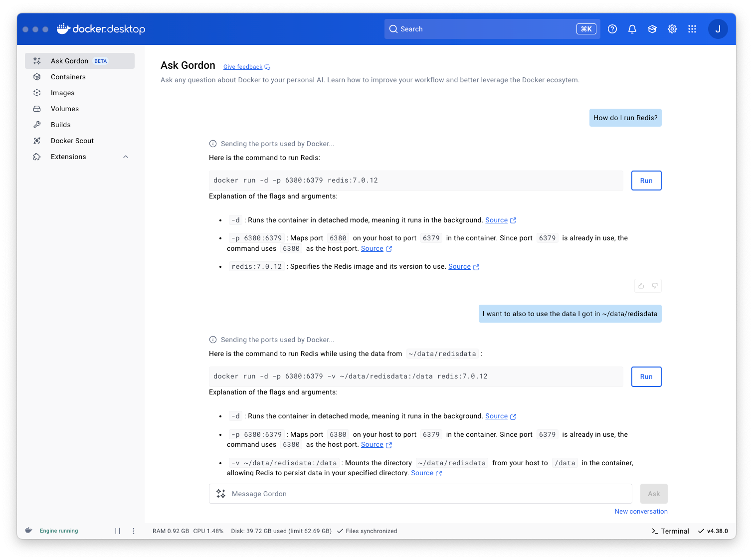Click the Docker whale engine status icon

point(28,531)
